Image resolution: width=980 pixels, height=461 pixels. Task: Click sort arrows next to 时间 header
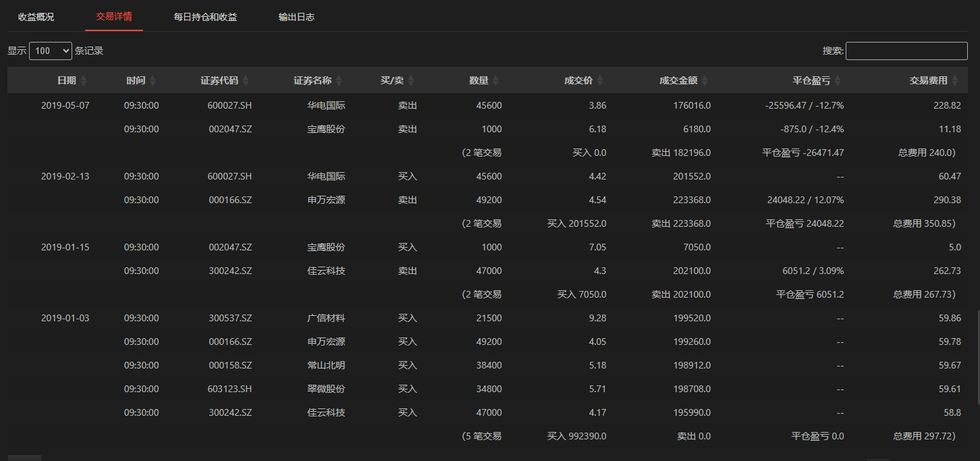tap(153, 81)
